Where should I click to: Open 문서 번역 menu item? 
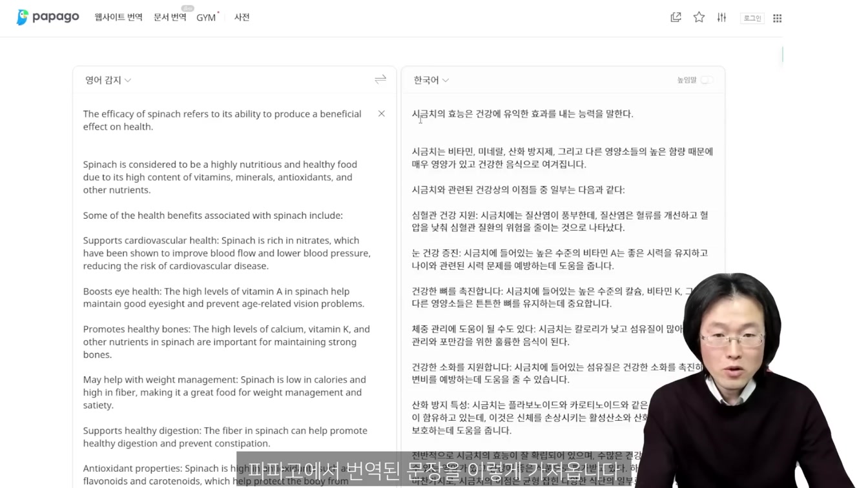pos(170,17)
